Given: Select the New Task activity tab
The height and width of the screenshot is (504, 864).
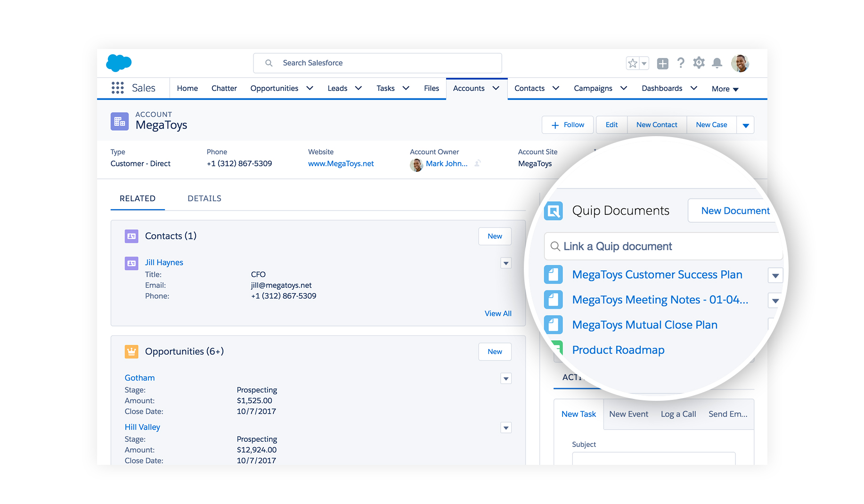Looking at the screenshot, I should click(579, 414).
